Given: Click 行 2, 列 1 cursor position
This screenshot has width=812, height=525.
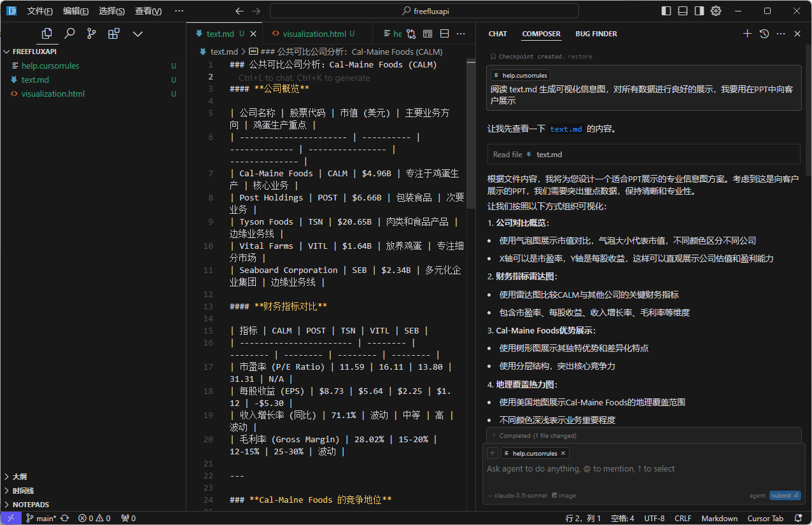Looking at the screenshot, I should (x=584, y=518).
